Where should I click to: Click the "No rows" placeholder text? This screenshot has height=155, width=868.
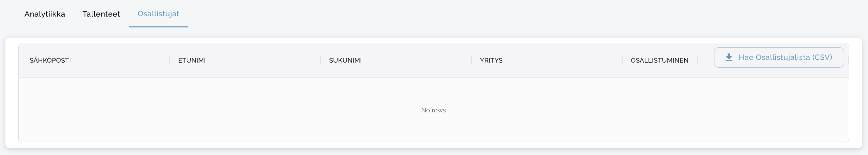(433, 110)
